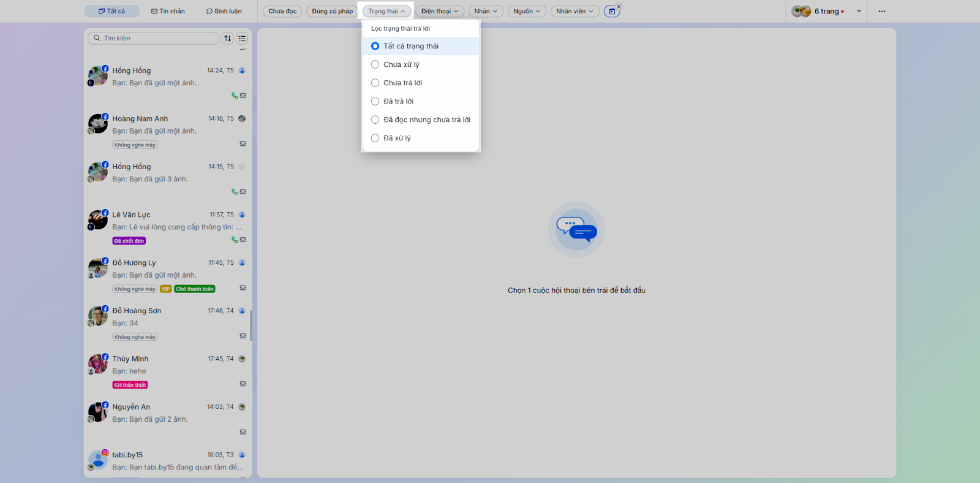This screenshot has width=980, height=483.
Task: Pick the 'Đã trả lời' status option
Action: [x=421, y=101]
